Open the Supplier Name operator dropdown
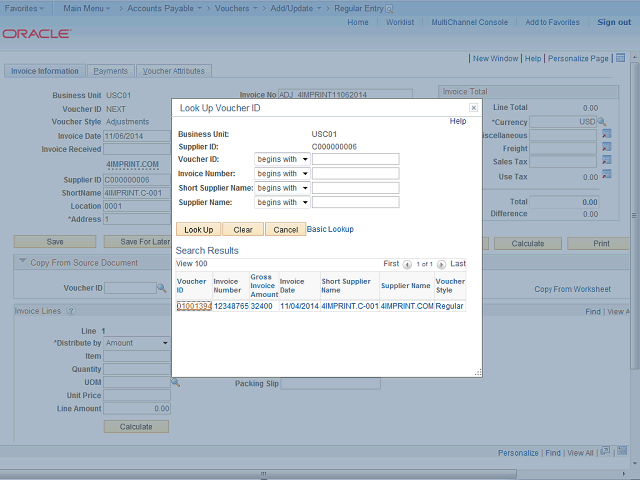Image resolution: width=640 pixels, height=480 pixels. pyautogui.click(x=282, y=202)
